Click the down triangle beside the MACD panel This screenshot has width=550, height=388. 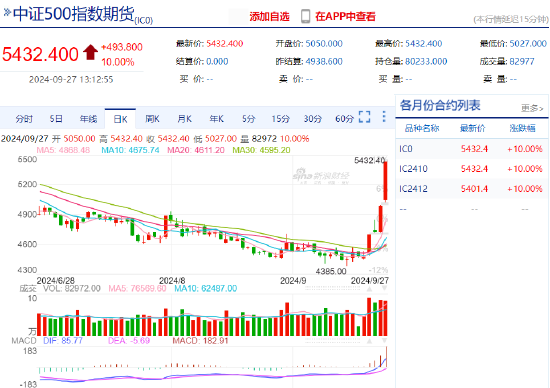384,341
